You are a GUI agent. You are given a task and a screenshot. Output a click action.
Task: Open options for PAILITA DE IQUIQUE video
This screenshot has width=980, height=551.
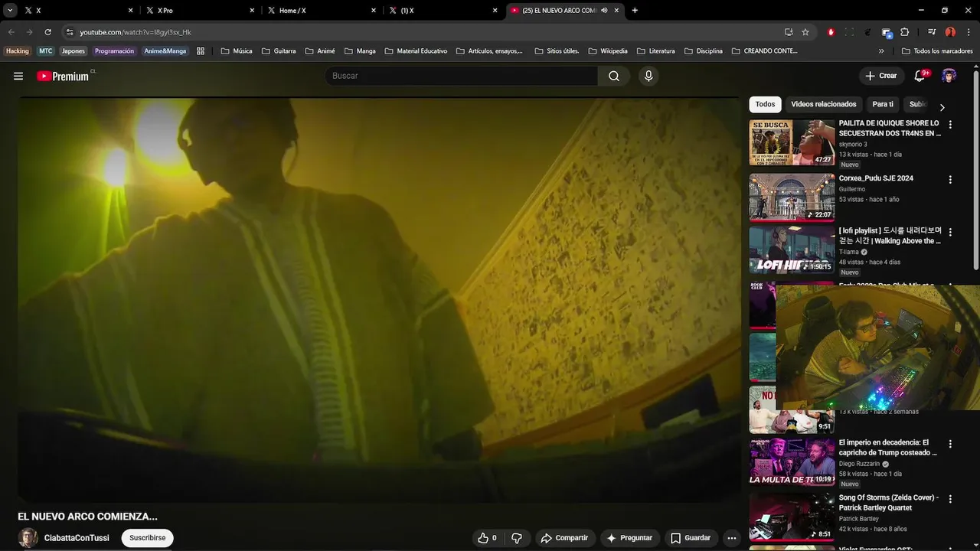coord(950,125)
